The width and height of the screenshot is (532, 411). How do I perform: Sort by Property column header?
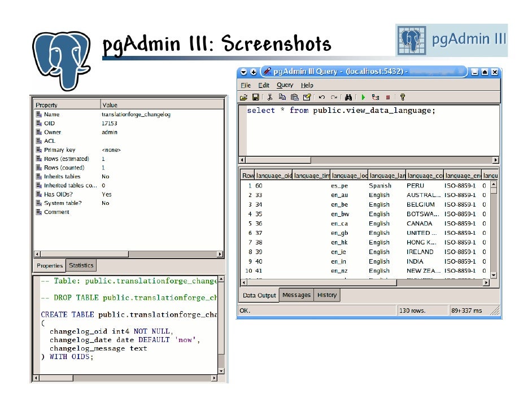[67, 104]
